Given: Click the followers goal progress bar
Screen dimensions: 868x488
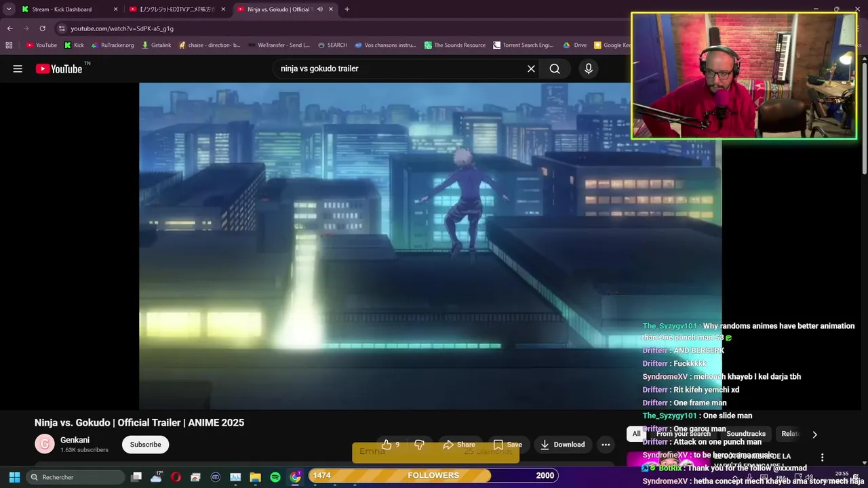Looking at the screenshot, I should (433, 476).
